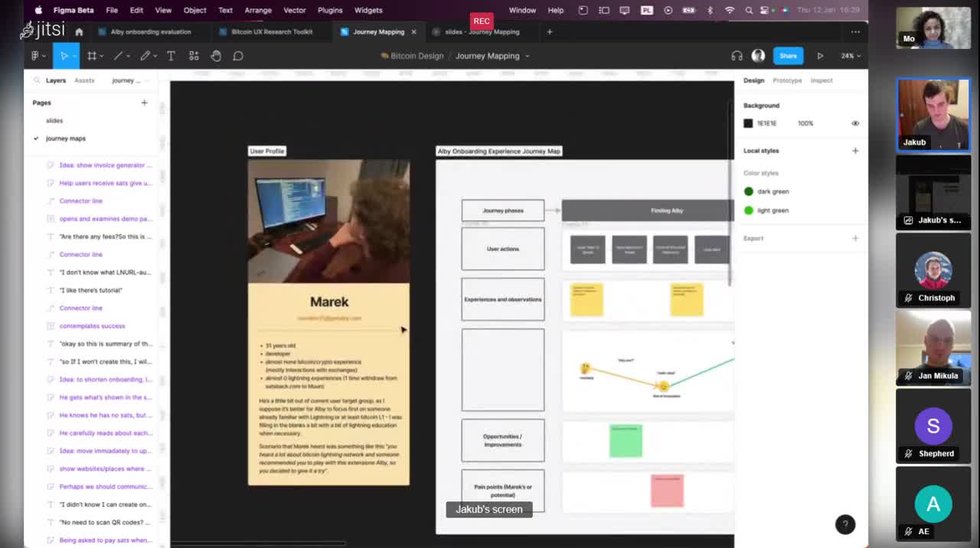Open a new Figma tab
980x548 pixels.
(549, 32)
